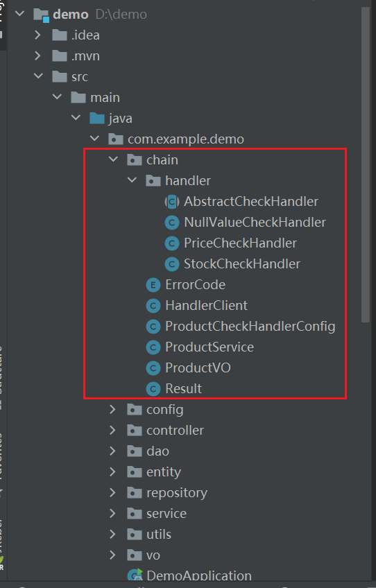Click the chain package icon
The width and height of the screenshot is (376, 588).
tap(135, 159)
